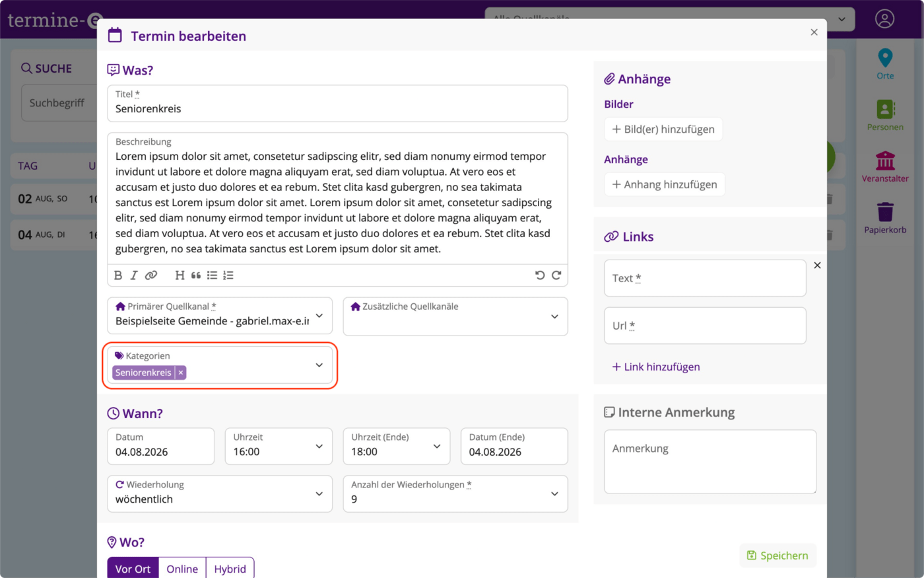Open the Personen section in the sidebar
The width and height of the screenshot is (924, 578).
coord(885,116)
